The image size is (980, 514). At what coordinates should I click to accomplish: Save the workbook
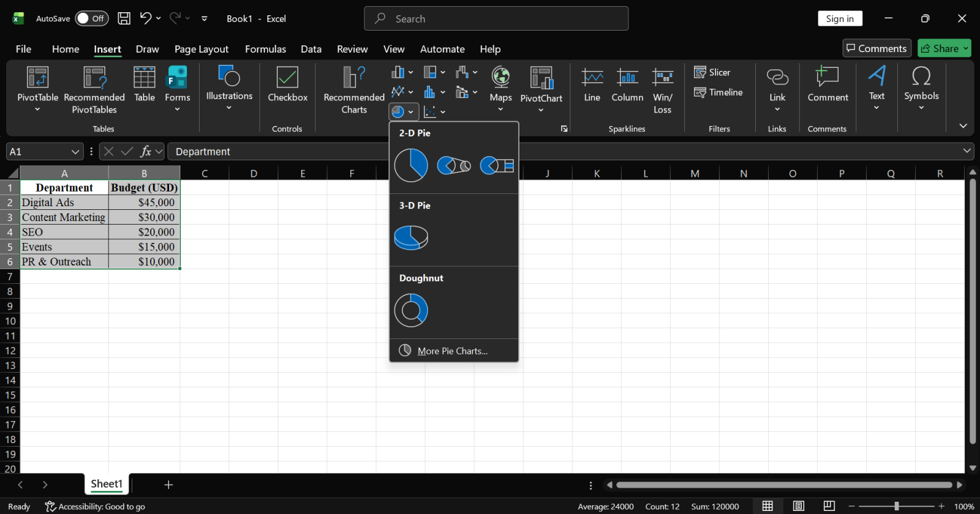[124, 18]
